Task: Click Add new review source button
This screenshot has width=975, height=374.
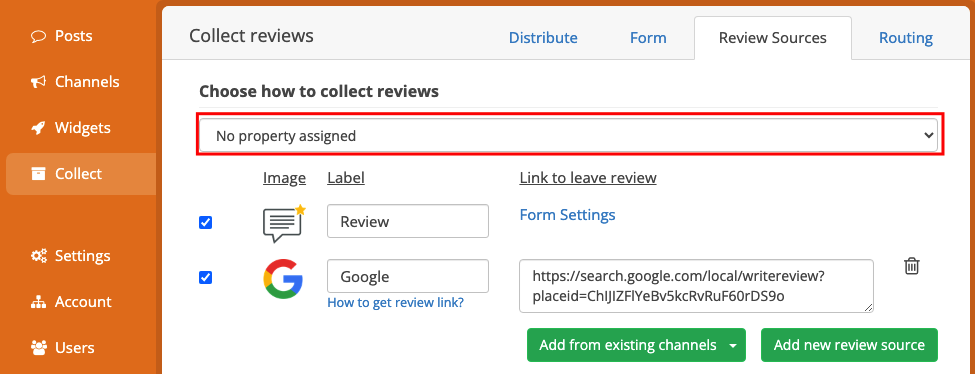Action: tap(849, 345)
